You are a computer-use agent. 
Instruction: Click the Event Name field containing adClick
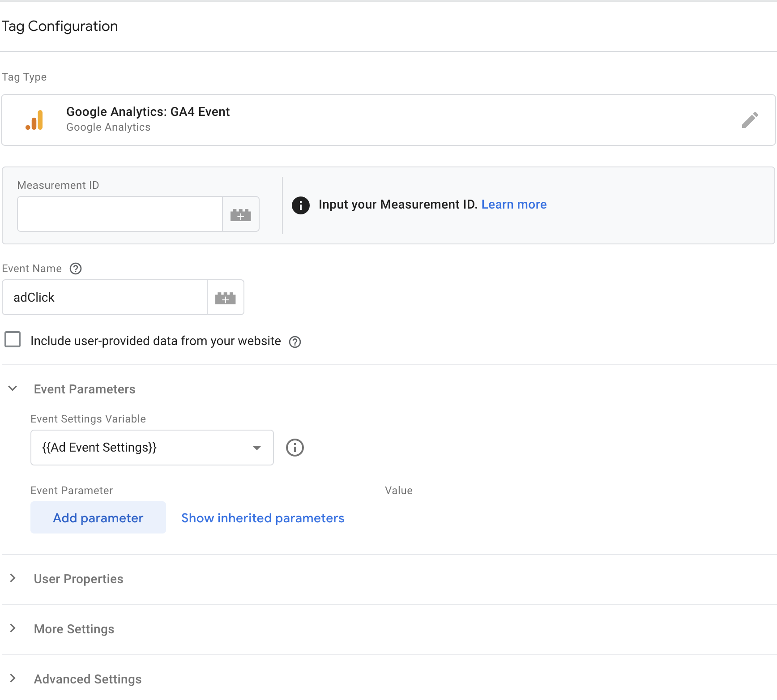point(105,297)
